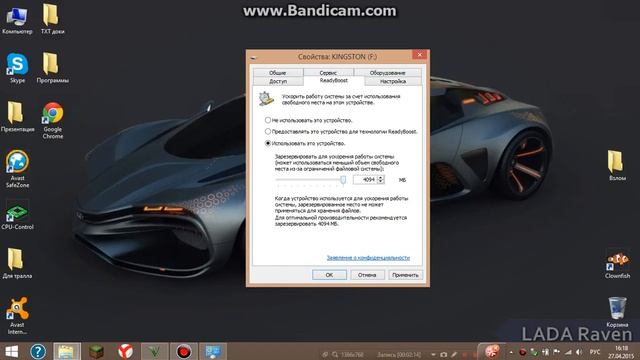Click the Bandicam magnifier resolution icon
Viewport: 640px width, 360px height.
click(335, 355)
